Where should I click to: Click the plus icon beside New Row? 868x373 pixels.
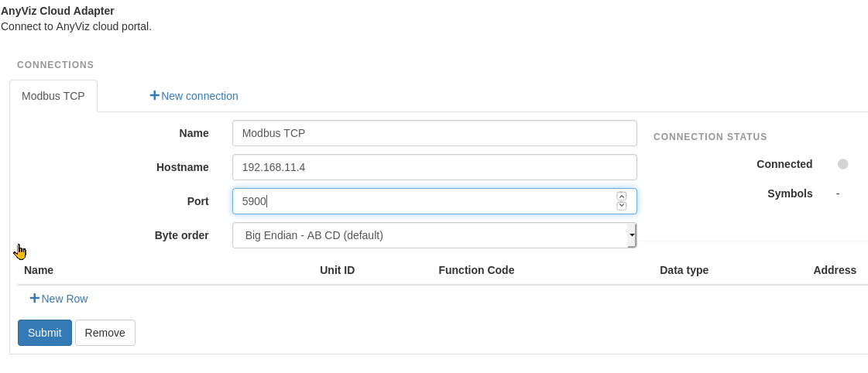click(x=34, y=298)
